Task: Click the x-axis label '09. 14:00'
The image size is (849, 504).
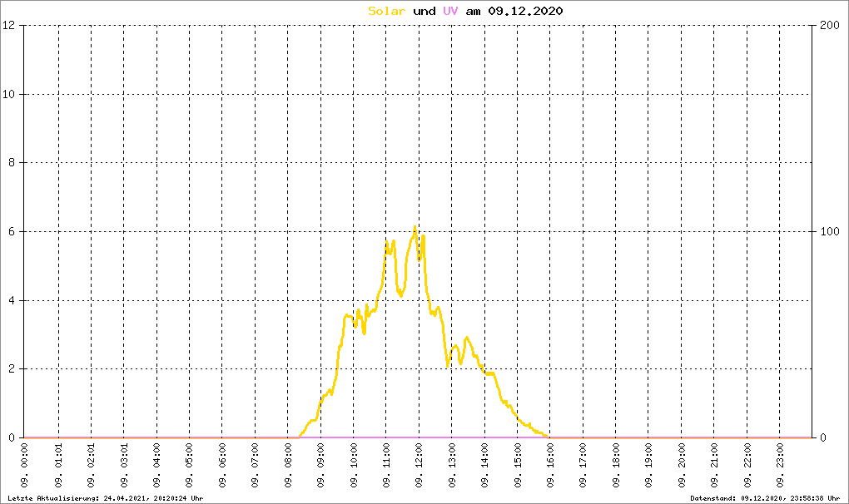Action: click(x=485, y=466)
